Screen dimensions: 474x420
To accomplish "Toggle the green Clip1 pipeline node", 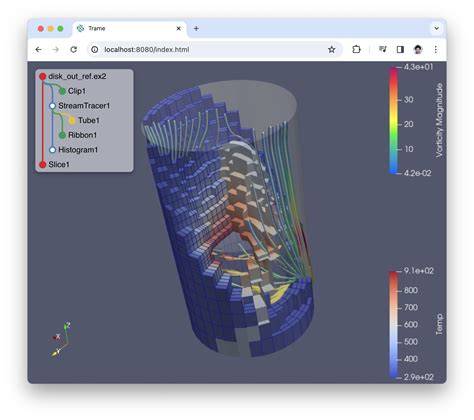I will click(62, 91).
